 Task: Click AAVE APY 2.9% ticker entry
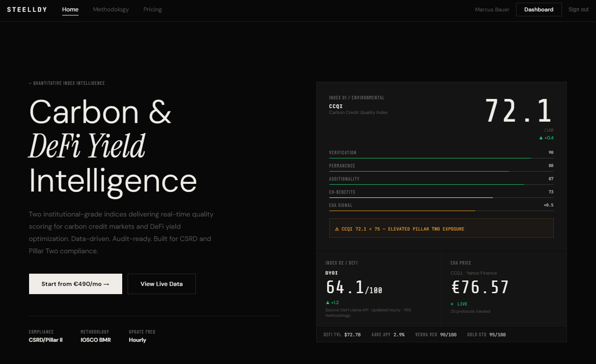(x=388, y=335)
